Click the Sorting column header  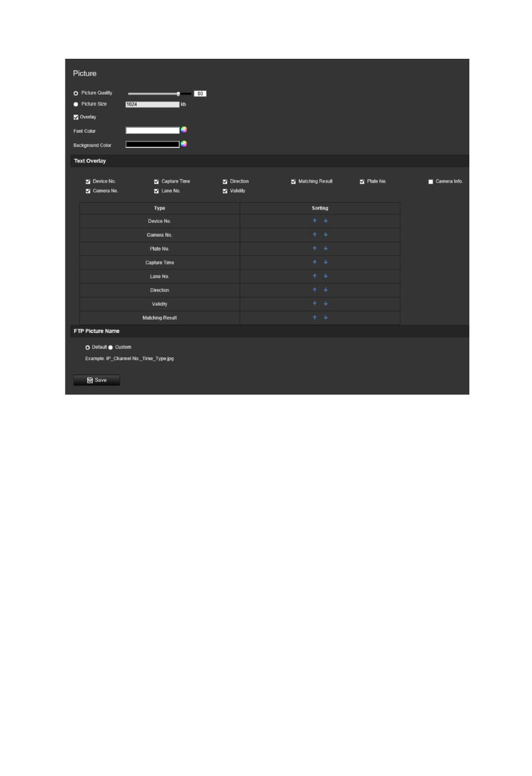(320, 208)
